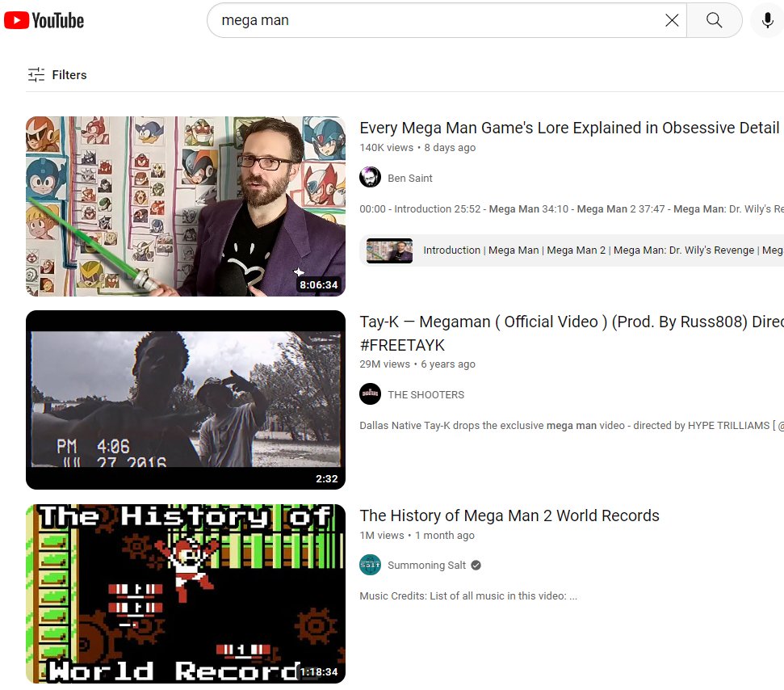Click the '00:00 - Introduction 25:52' description text
784x690 pixels.
click(572, 209)
